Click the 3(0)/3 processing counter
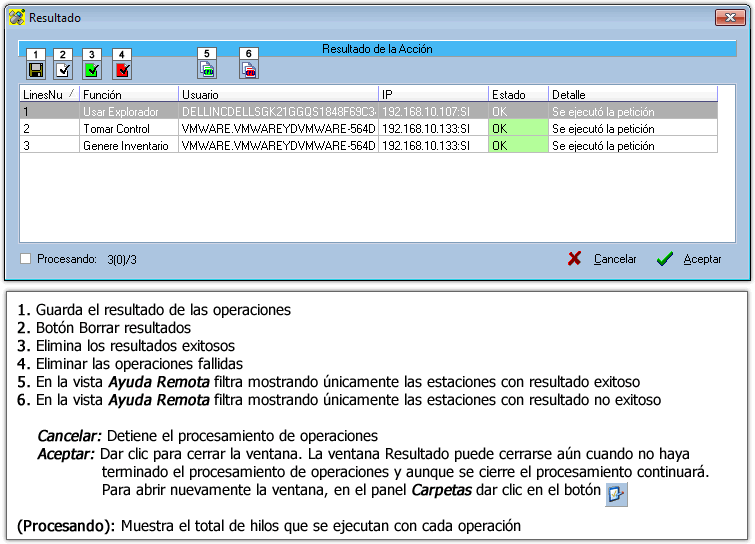 (122, 259)
